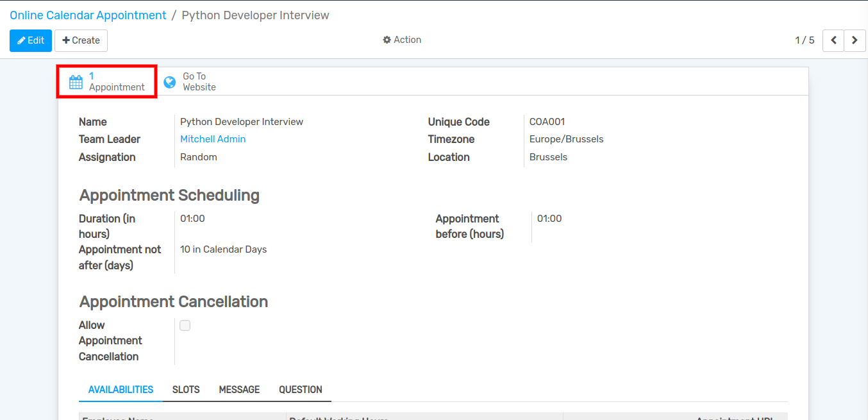Click the plus Create button
The image size is (868, 420).
[81, 40]
